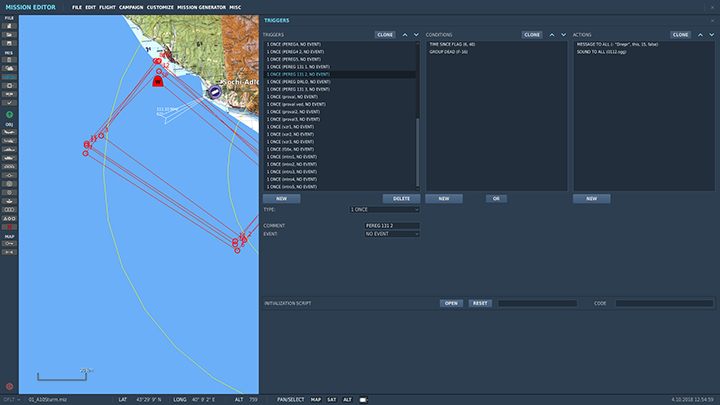Viewport: 720px width, 405px height.
Task: Click the OR button under Conditions
Action: point(494,198)
